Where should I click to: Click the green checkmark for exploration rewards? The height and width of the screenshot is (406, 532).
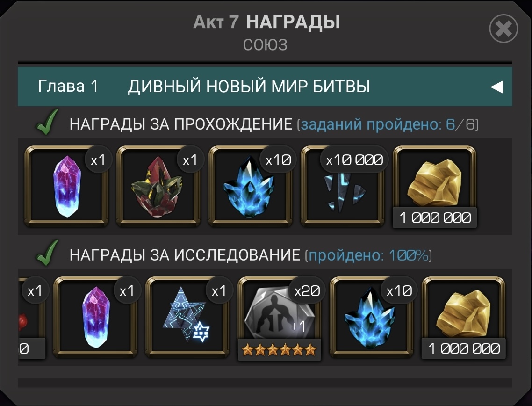click(47, 253)
